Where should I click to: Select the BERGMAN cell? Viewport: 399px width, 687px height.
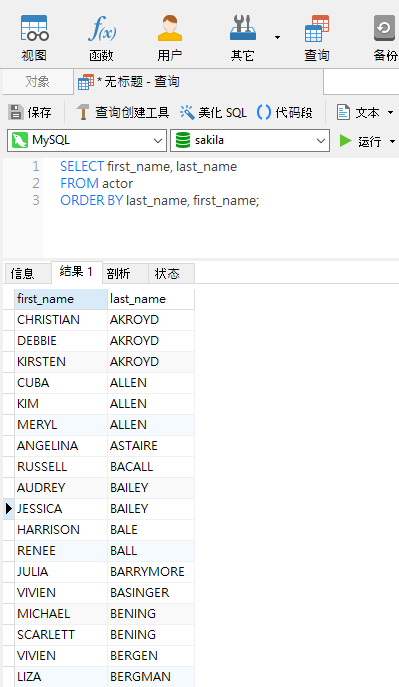(151, 677)
